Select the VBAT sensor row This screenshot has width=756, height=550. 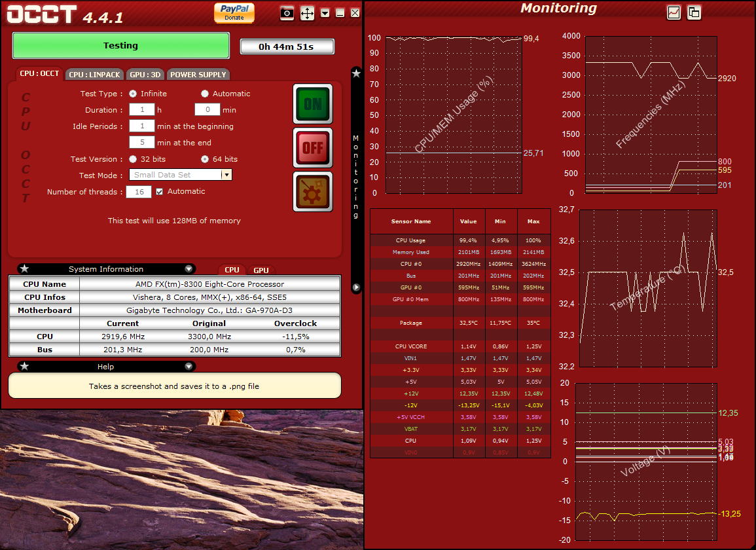(460, 429)
